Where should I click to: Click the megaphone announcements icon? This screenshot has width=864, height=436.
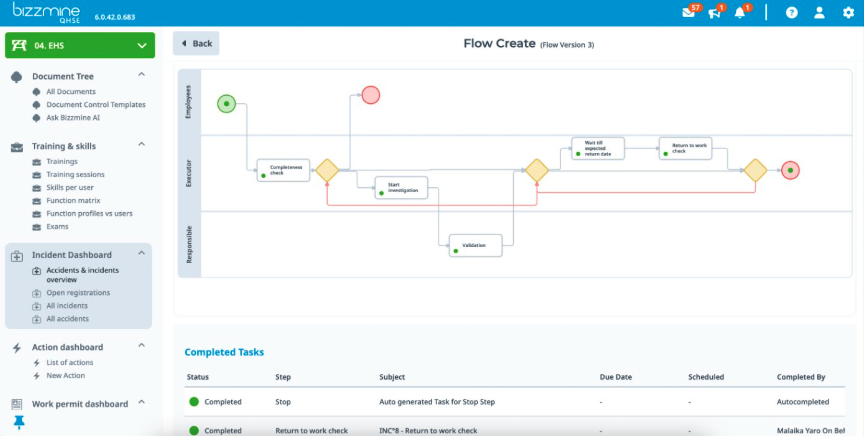(715, 13)
